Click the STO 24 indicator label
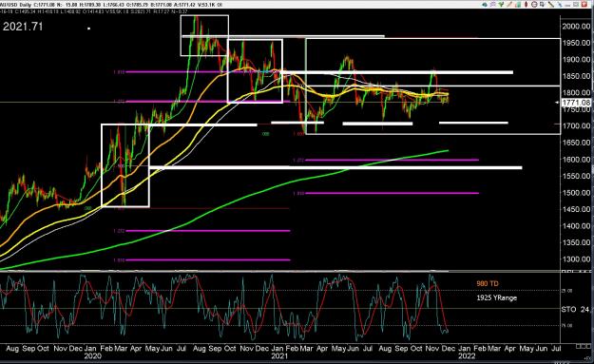This screenshot has width=594, height=364. [576, 310]
